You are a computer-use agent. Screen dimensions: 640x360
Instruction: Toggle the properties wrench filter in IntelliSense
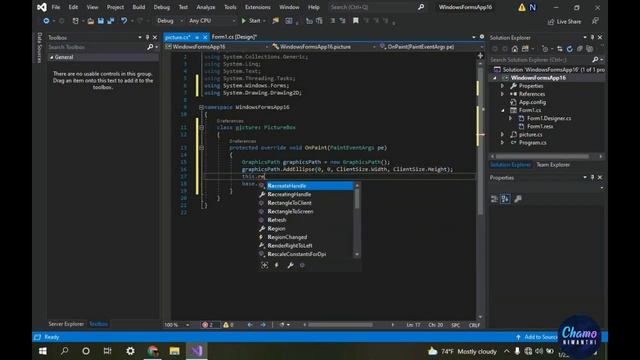point(290,265)
